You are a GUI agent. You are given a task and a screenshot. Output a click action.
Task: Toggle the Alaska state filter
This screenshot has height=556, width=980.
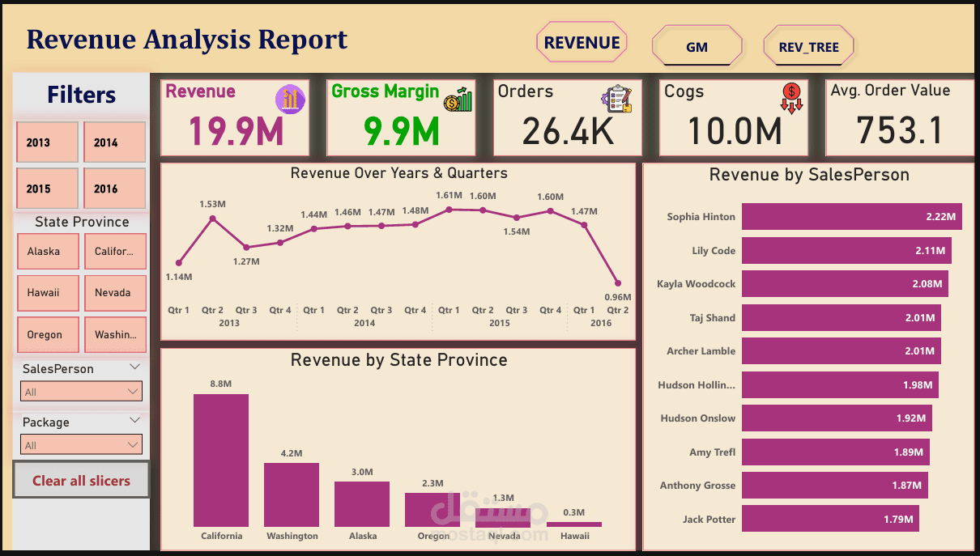pos(48,251)
